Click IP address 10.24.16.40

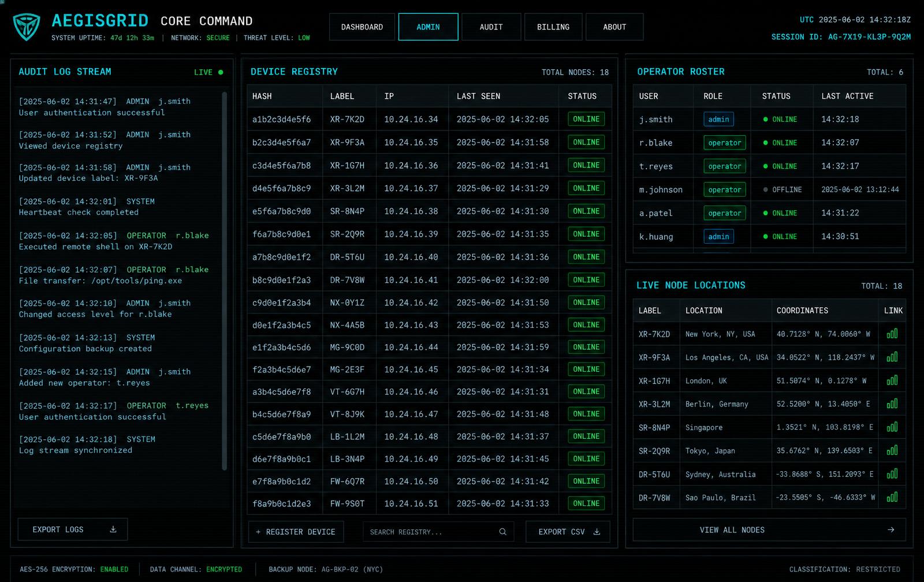pyautogui.click(x=411, y=257)
